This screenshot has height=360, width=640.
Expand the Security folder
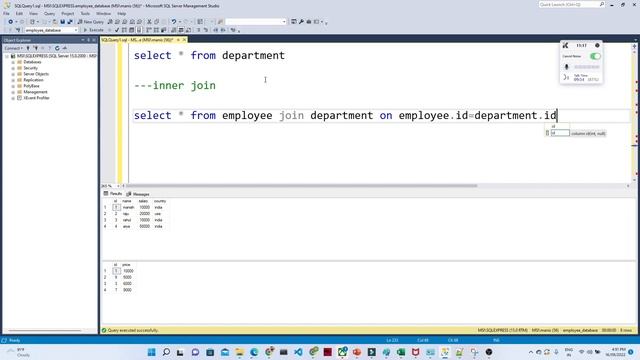click(13, 68)
